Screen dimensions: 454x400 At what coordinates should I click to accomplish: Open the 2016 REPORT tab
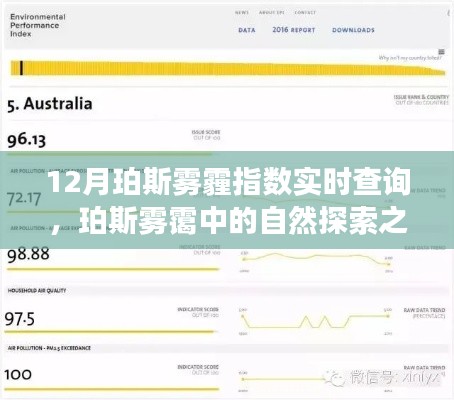[294, 30]
